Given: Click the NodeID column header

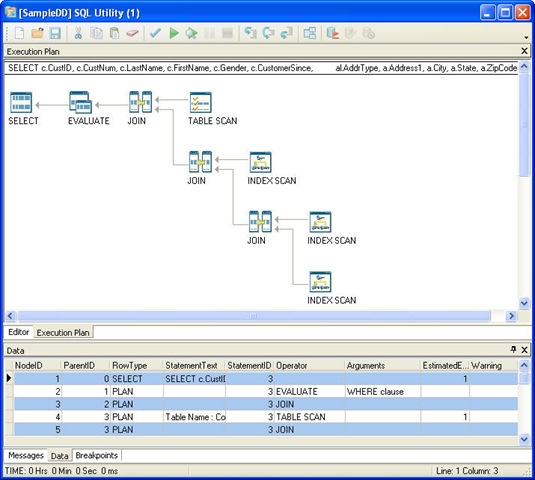Looking at the screenshot, I should pos(37,365).
